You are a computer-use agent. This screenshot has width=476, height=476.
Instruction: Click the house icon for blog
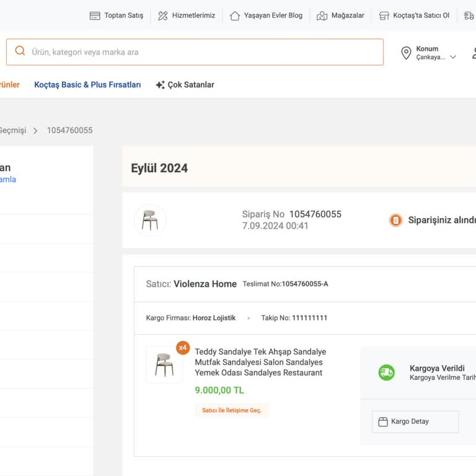pyautogui.click(x=235, y=15)
